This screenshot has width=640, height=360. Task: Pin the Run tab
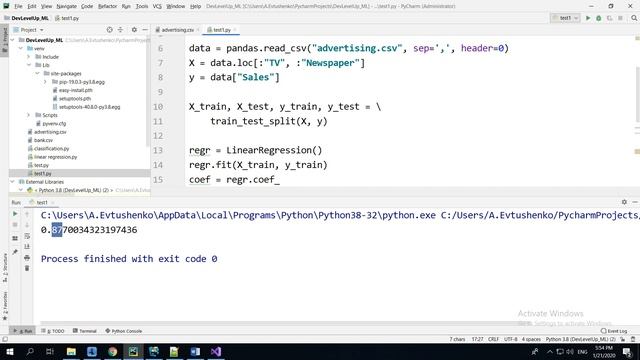[15, 252]
